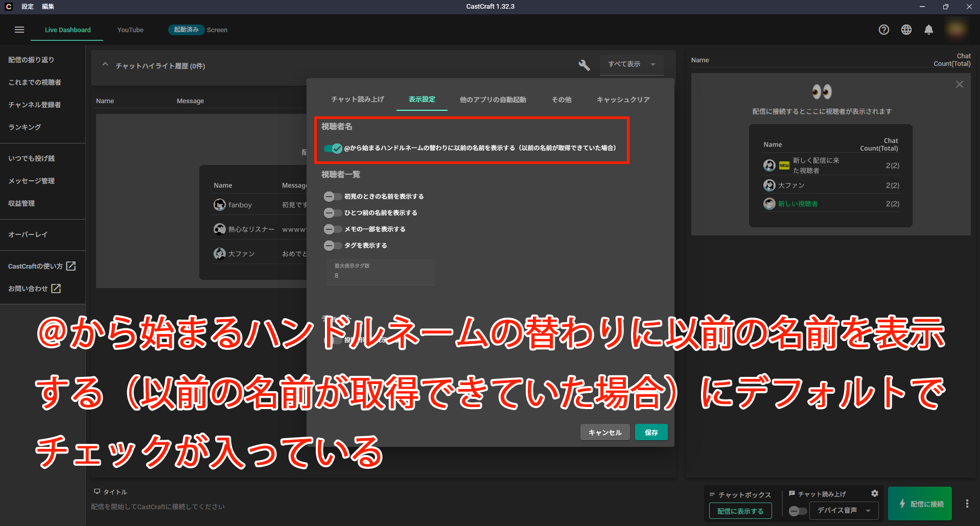Disable the @から始まるハンドルネーム replacement toggle
Screen dimensions: 980x526
coord(332,148)
